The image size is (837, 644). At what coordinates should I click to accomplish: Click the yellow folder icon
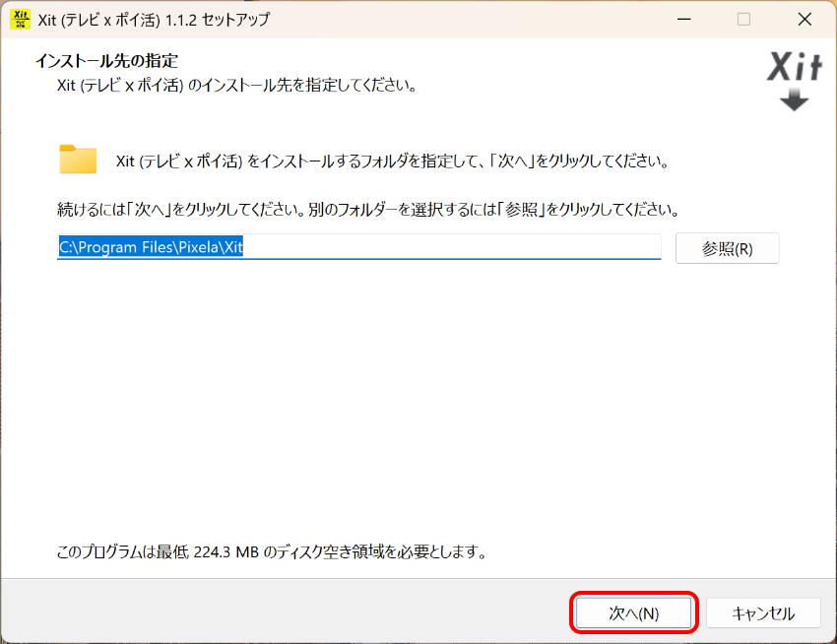(78, 160)
